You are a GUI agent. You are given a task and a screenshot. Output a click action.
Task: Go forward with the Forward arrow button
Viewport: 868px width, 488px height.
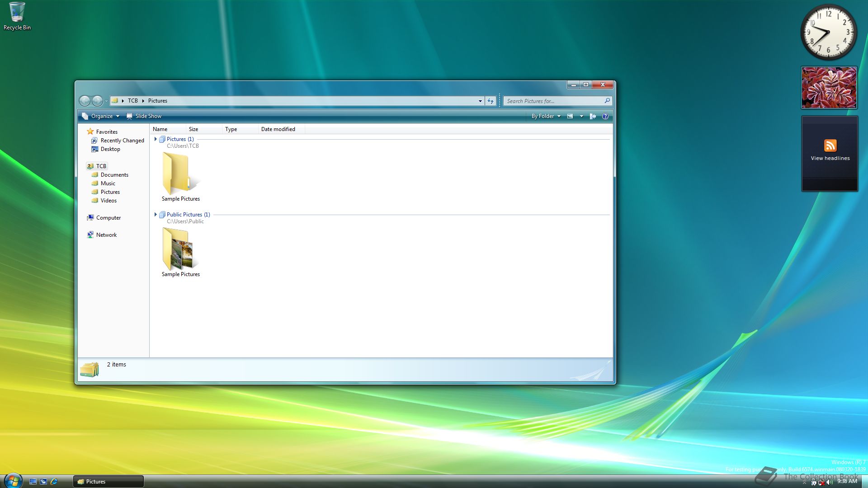[x=97, y=101]
